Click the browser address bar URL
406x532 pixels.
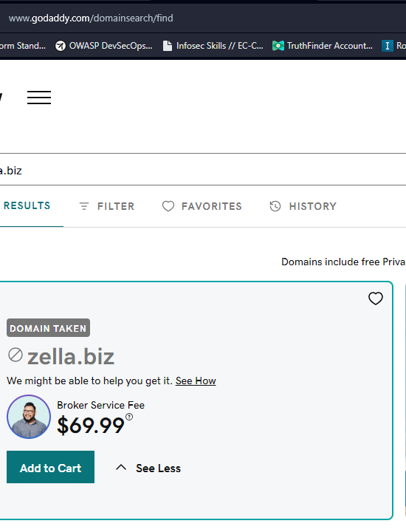coord(91,18)
